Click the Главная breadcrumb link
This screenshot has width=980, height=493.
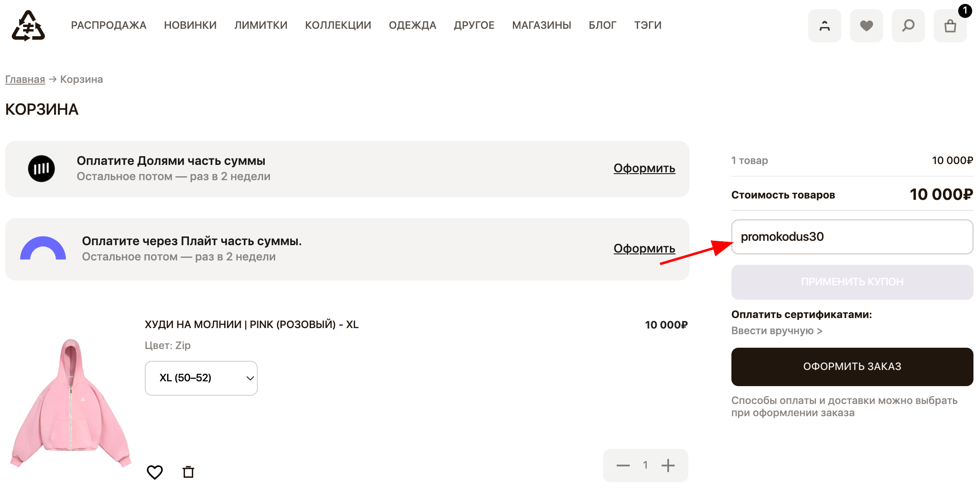24,79
